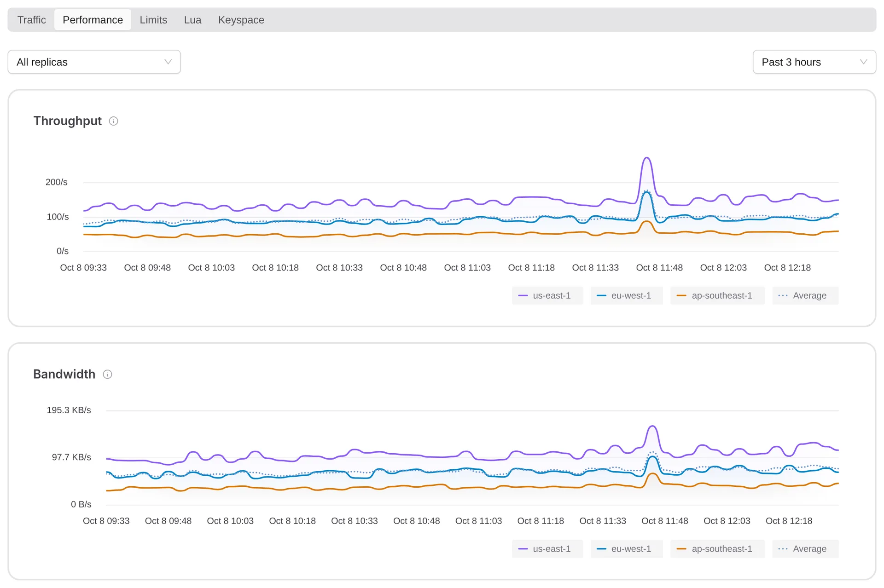Viewport: 884px width, 588px height.
Task: Click the Throughput info icon
Action: coord(113,121)
